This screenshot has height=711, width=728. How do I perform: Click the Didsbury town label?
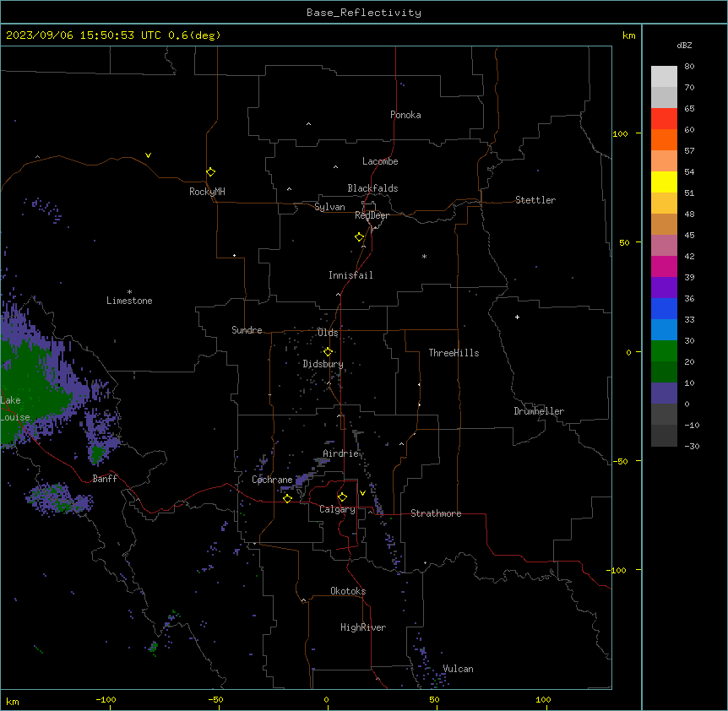point(323,364)
